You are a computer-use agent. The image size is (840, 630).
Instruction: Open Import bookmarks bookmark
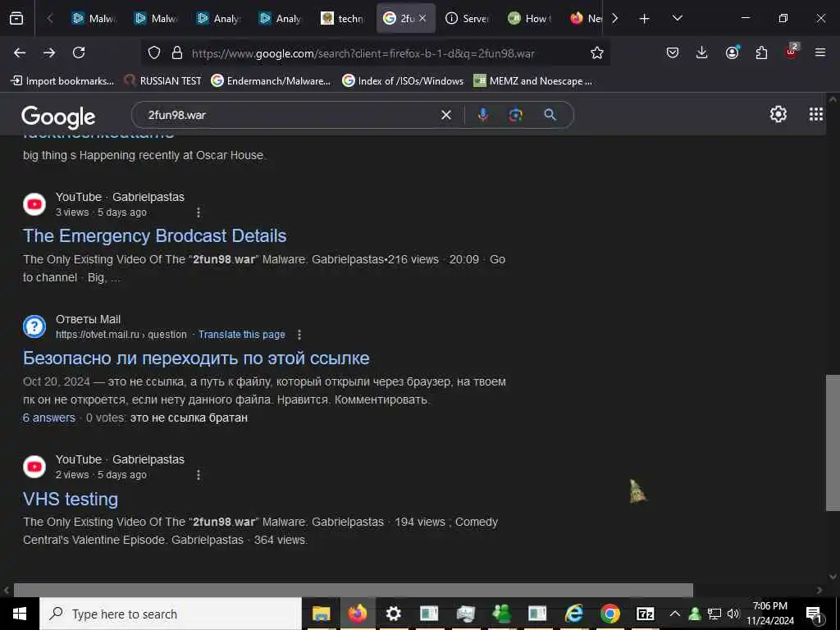pos(62,81)
